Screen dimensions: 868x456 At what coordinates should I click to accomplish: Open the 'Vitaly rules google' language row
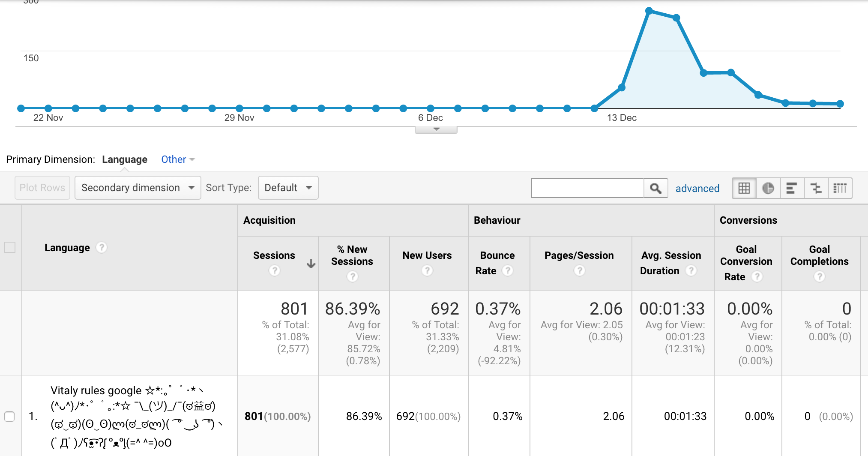[136, 416]
